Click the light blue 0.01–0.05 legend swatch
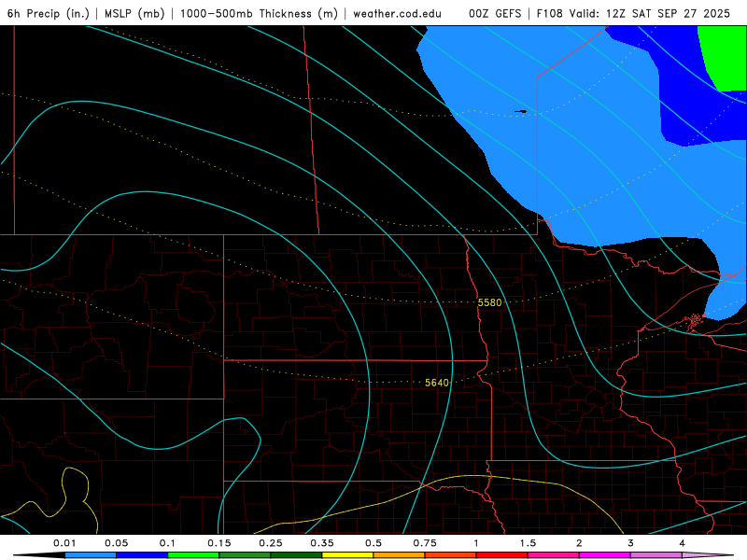This screenshot has width=747, height=560. click(x=91, y=555)
